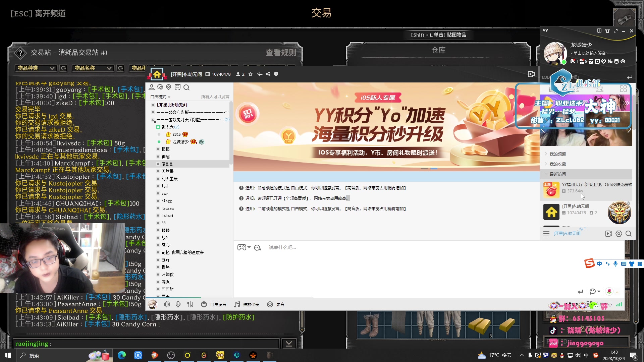Open audio mixer sliders icon in bottom bar

point(190,304)
